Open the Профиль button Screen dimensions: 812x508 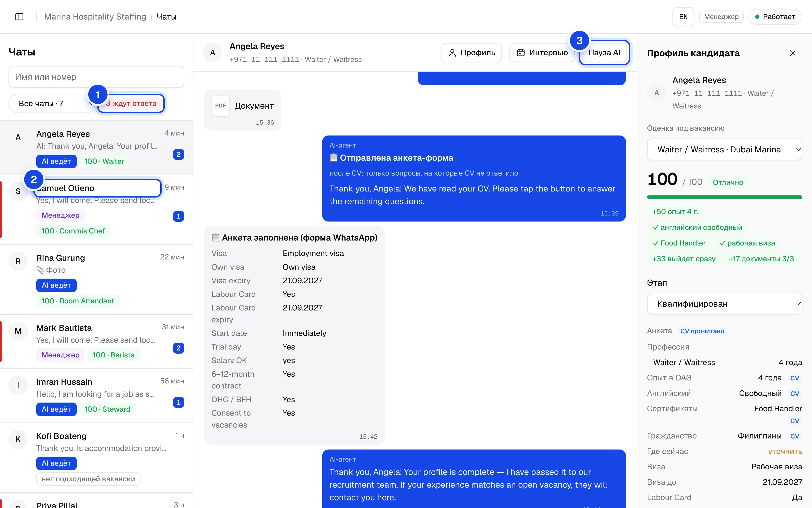(471, 53)
